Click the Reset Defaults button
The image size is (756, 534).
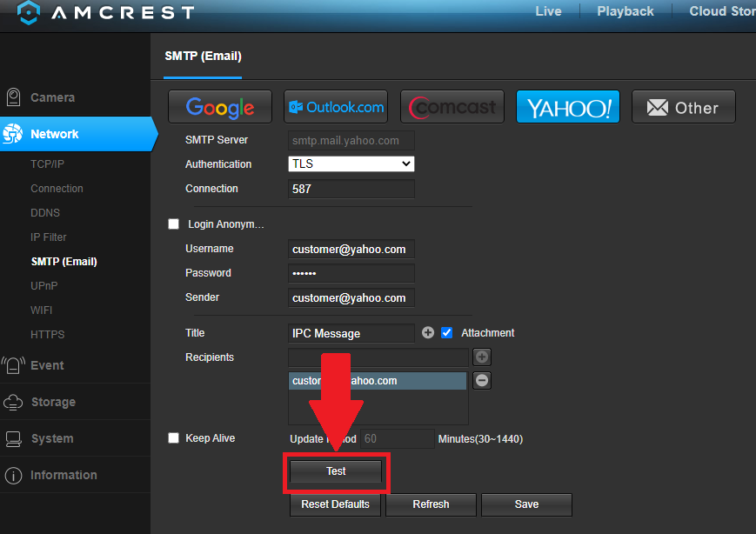[x=335, y=504]
